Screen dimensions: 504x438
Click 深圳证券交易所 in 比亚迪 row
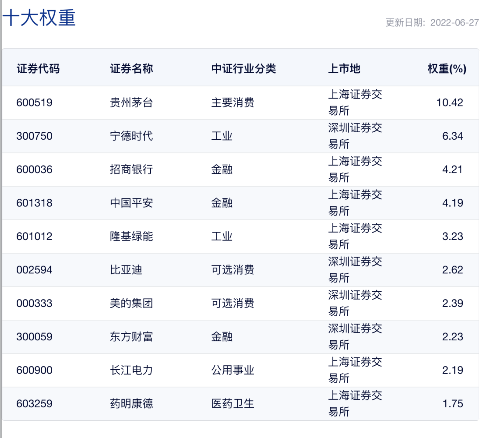(355, 270)
